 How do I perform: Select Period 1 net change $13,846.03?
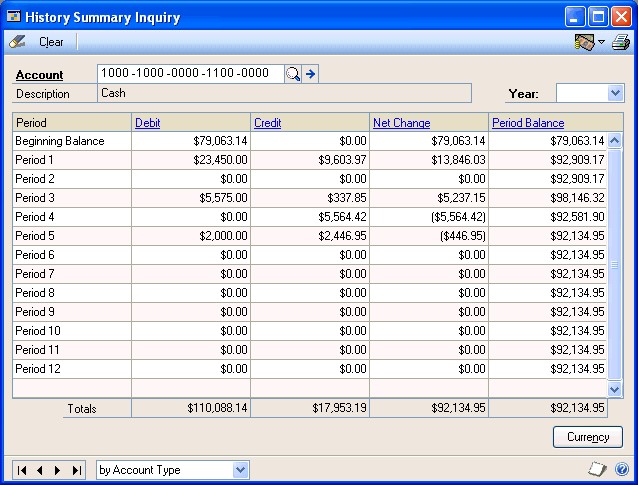click(458, 160)
